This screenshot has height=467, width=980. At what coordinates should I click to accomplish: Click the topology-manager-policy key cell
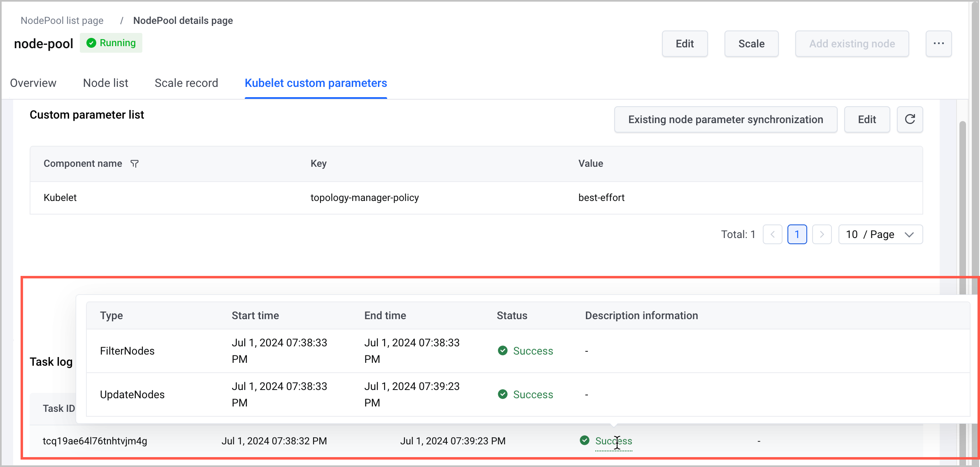[365, 198]
